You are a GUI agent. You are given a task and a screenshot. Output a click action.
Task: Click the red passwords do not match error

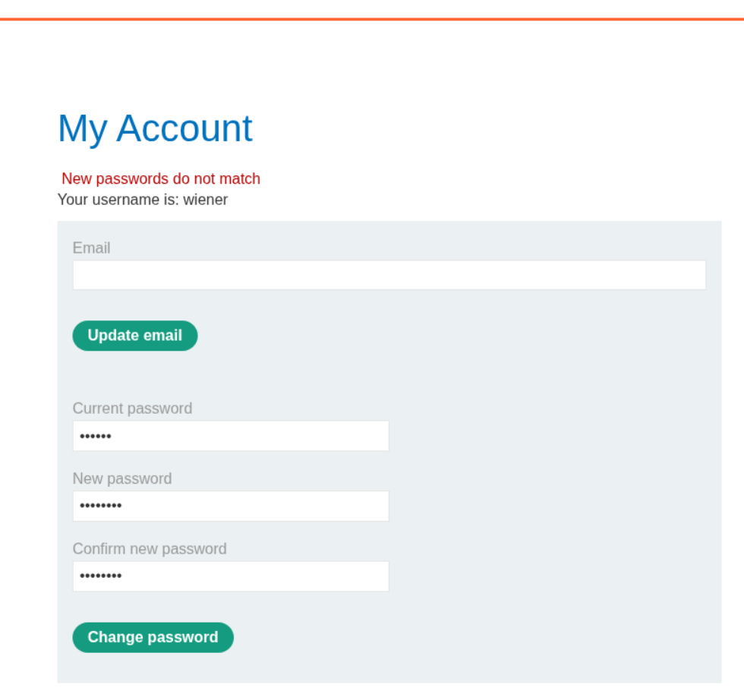[161, 178]
